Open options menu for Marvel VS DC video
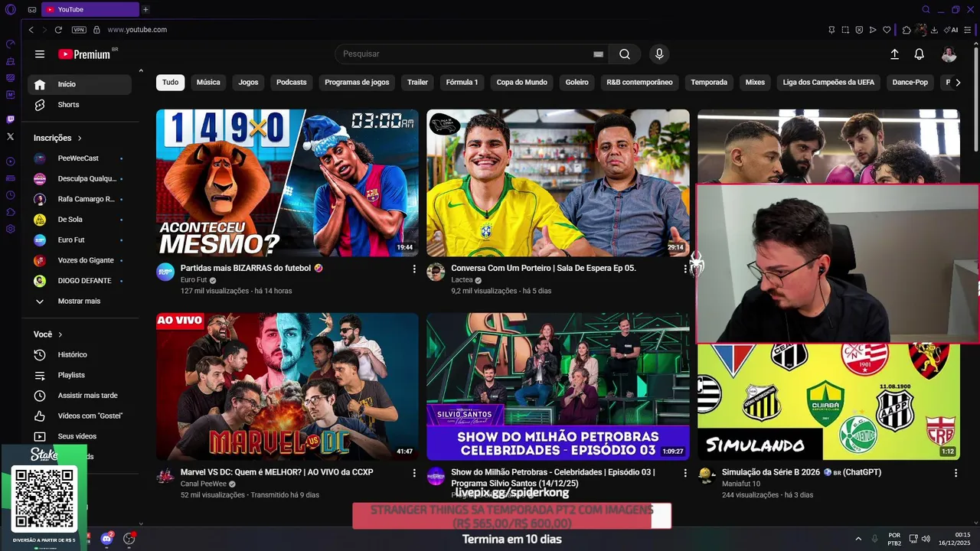The height and width of the screenshot is (551, 980). click(414, 473)
